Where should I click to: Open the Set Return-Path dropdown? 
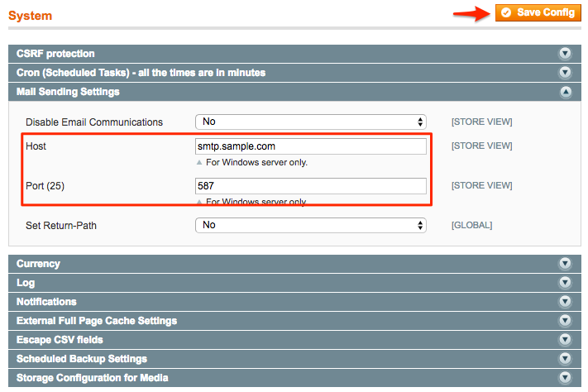[x=311, y=225]
